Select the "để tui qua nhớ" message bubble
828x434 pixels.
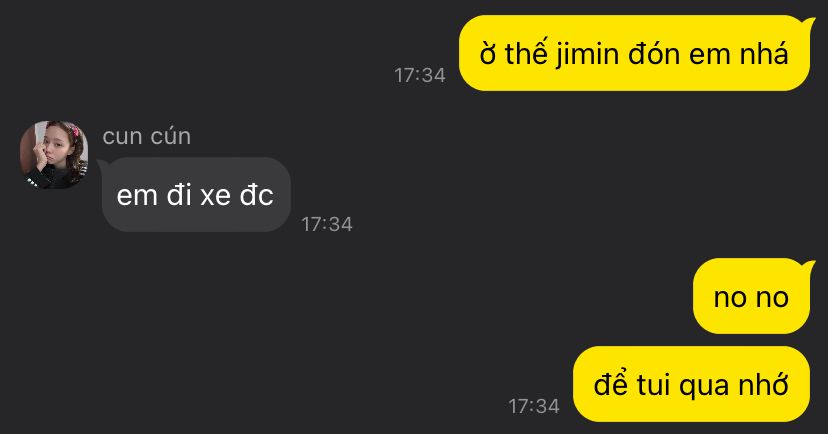coord(691,384)
